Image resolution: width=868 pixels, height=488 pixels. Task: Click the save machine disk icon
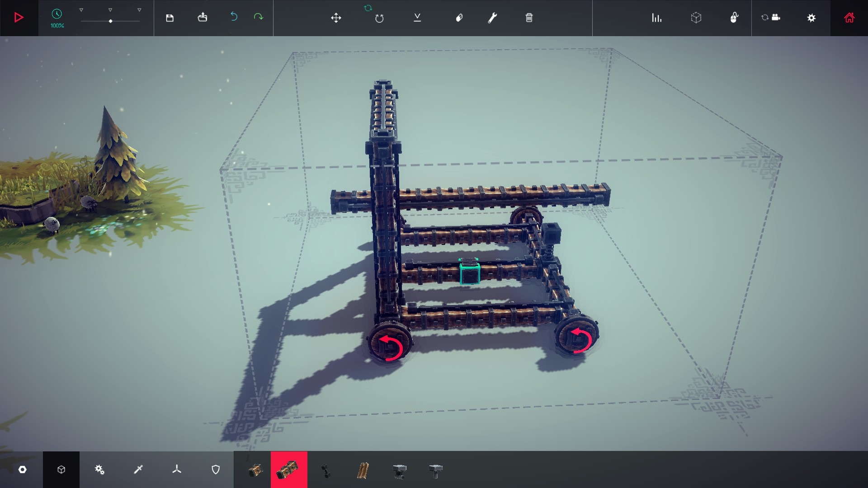pyautogui.click(x=170, y=18)
